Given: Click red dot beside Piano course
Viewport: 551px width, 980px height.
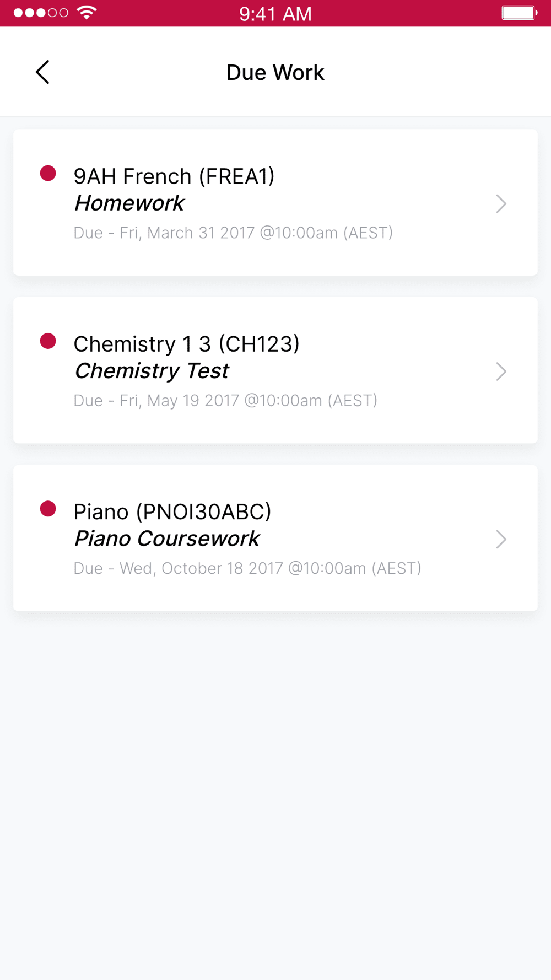Looking at the screenshot, I should pyautogui.click(x=48, y=509).
